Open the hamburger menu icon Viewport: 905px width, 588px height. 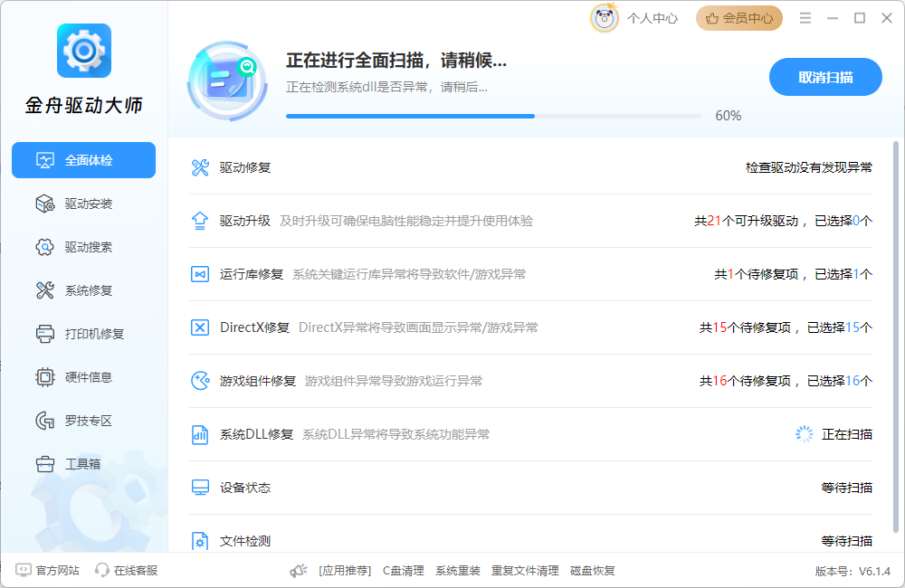805,18
